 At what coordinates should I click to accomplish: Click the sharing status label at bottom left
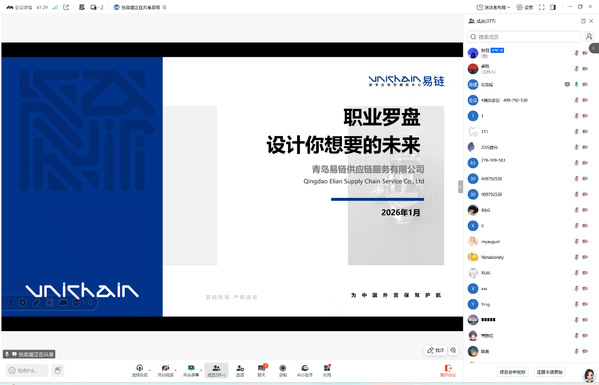[29, 354]
